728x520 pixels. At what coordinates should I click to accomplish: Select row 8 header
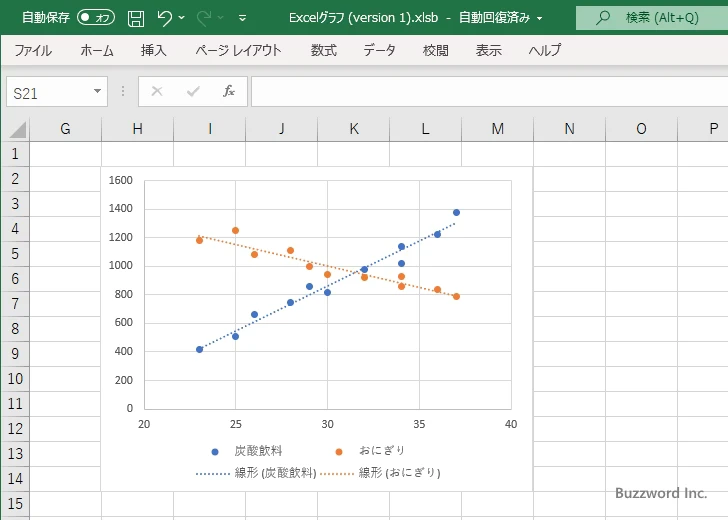[15, 329]
